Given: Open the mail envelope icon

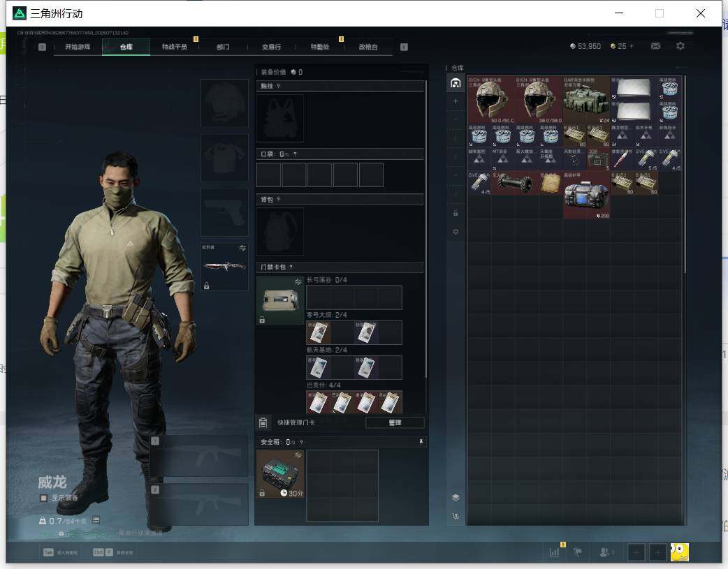Looking at the screenshot, I should click(x=655, y=46).
